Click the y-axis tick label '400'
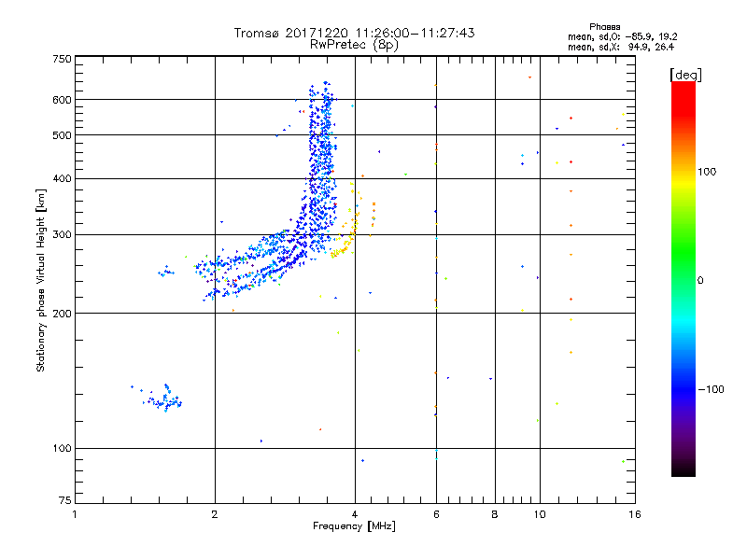The image size is (747, 560). coord(62,179)
